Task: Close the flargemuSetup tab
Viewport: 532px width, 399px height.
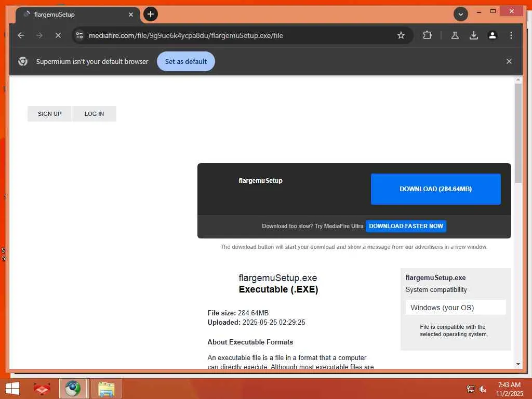Action: tap(130, 15)
